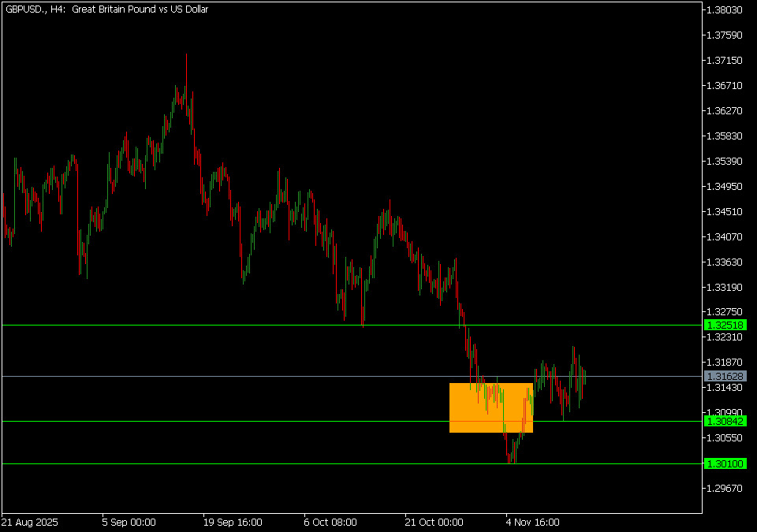The image size is (757, 532).
Task: Click the 5 Sep 00:00 time label
Action: 129,522
